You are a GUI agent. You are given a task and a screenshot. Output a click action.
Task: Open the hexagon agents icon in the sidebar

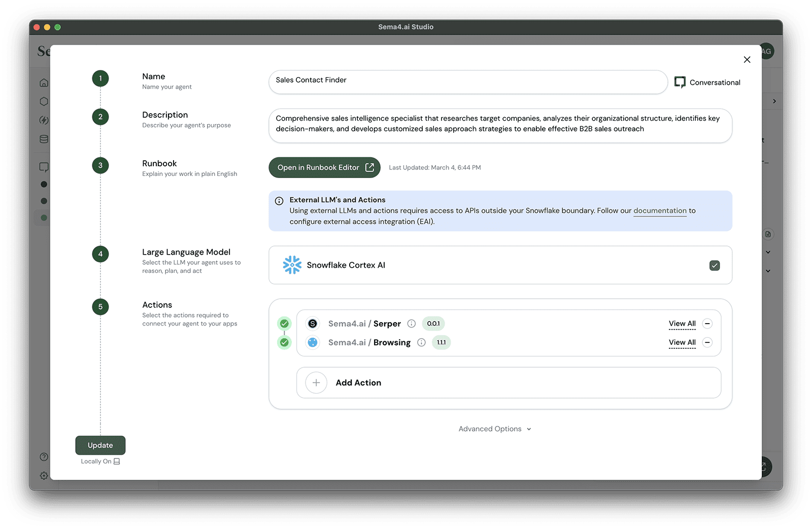[x=44, y=101]
